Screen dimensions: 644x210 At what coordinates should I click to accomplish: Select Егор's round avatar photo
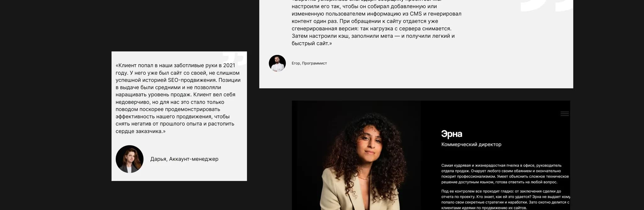tap(277, 63)
